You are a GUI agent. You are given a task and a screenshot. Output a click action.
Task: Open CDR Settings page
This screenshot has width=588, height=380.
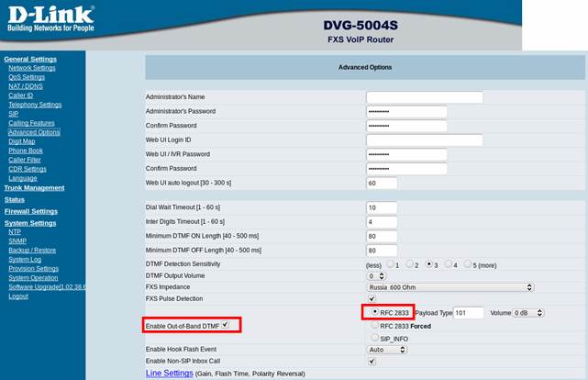pos(28,169)
